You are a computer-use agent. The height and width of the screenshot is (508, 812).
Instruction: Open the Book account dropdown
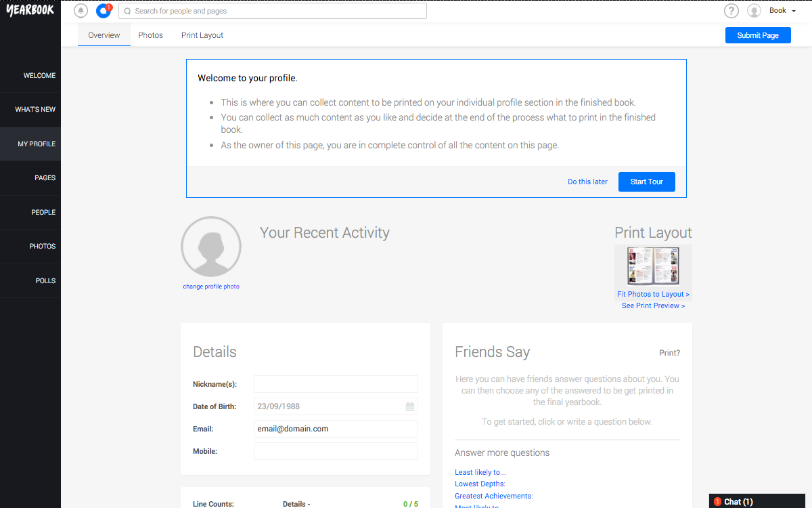782,11
